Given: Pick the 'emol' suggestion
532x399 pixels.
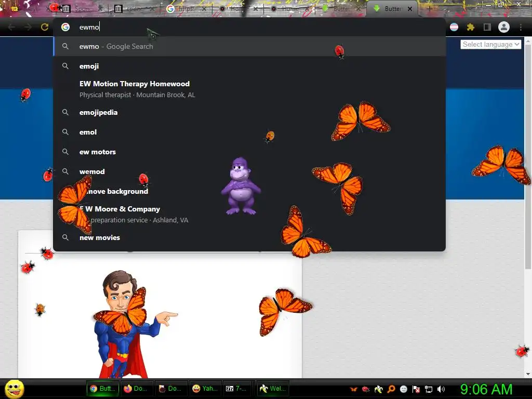Looking at the screenshot, I should [249, 132].
